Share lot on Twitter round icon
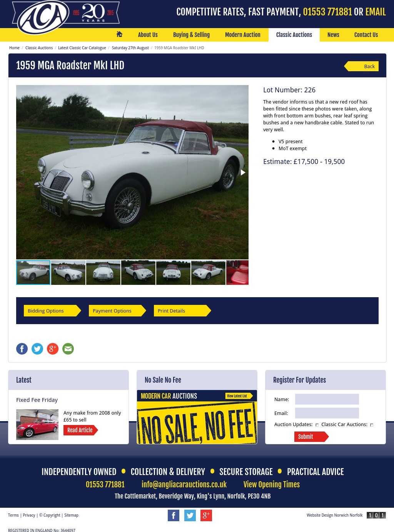Screen dimensions: 394x532 pyautogui.click(x=37, y=349)
